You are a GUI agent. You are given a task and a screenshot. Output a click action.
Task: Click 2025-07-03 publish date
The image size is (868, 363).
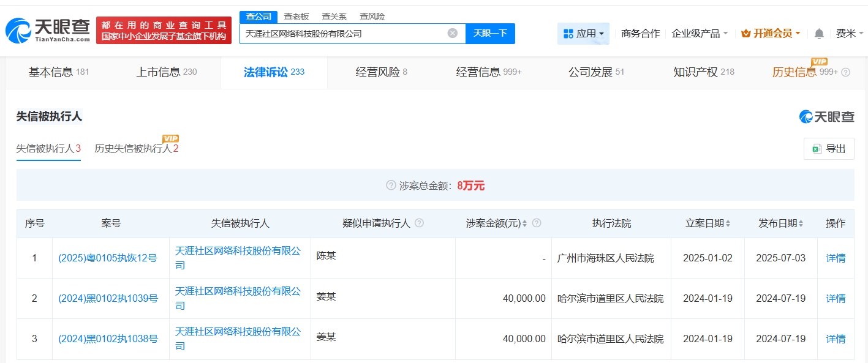[x=780, y=258]
